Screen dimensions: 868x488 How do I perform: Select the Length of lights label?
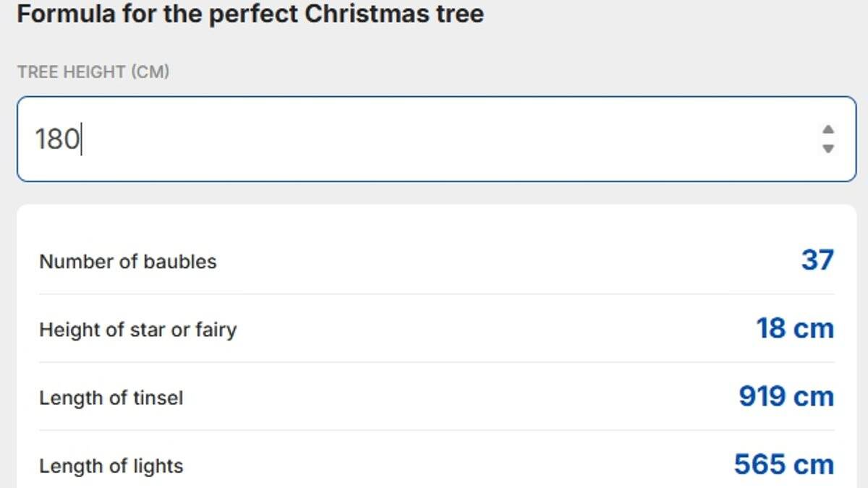pyautogui.click(x=111, y=466)
